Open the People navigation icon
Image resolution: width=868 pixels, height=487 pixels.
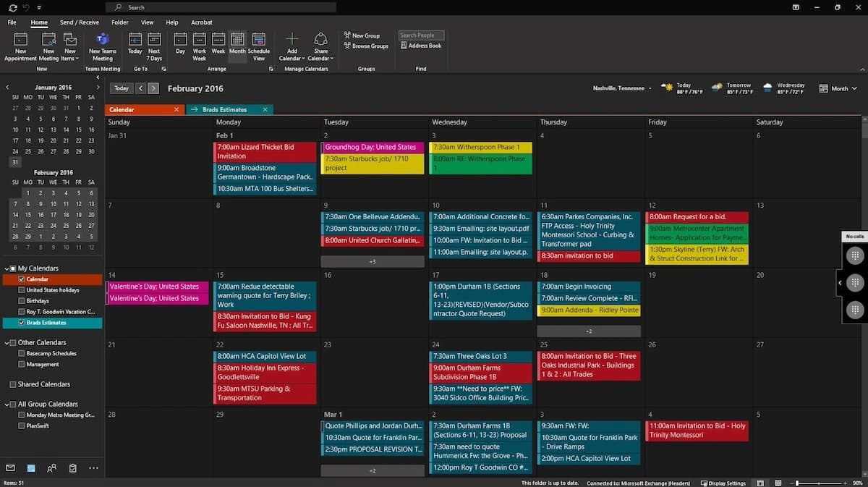point(52,468)
